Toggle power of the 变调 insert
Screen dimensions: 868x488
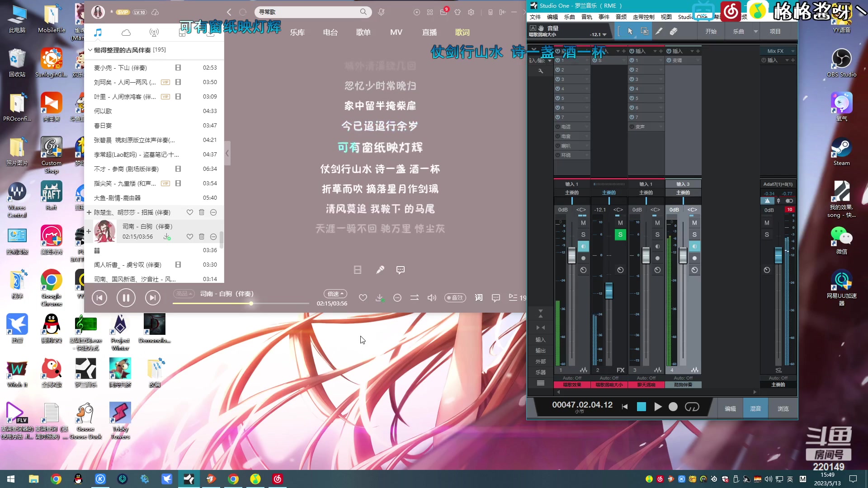tap(669, 61)
